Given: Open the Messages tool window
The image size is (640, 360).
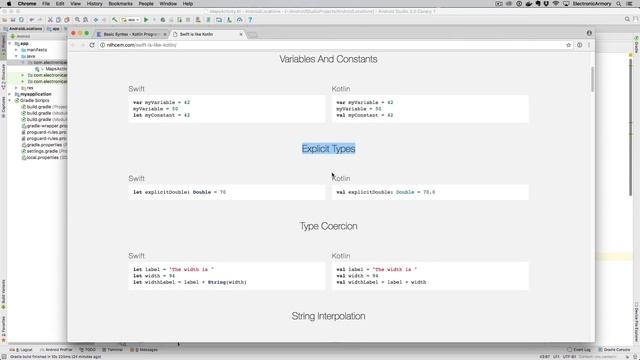Looking at the screenshot, I should click(144, 350).
